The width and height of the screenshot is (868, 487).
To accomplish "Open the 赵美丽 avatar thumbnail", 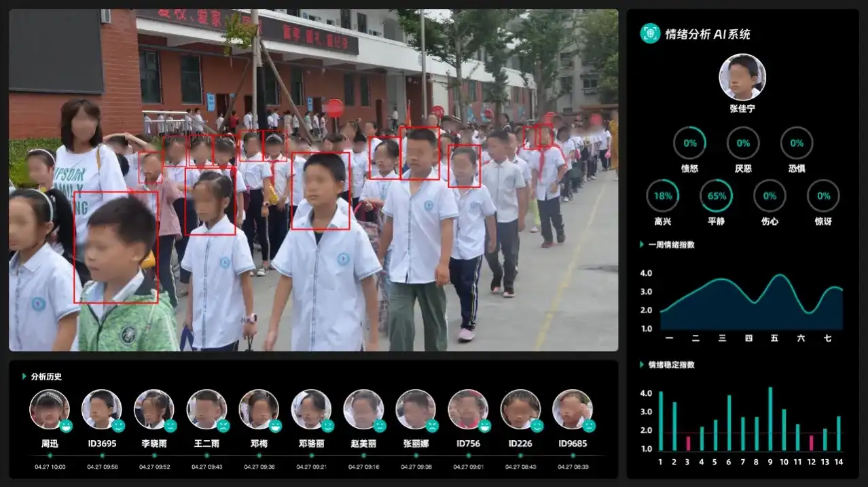I will point(363,409).
